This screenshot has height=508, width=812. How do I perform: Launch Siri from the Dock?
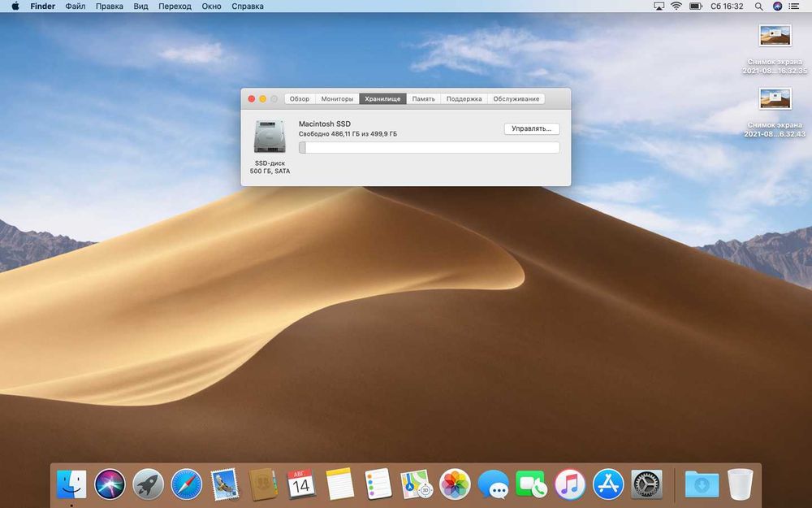point(110,484)
